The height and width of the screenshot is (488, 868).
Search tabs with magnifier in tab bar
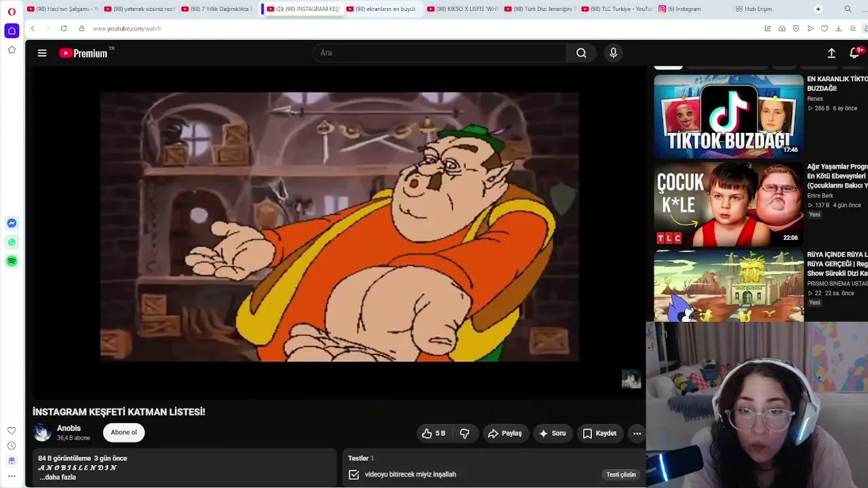click(x=848, y=9)
